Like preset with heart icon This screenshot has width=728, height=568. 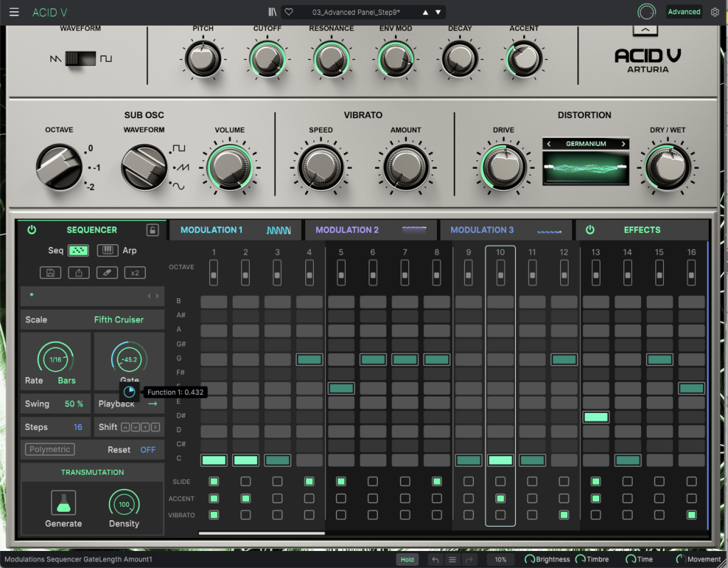pyautogui.click(x=288, y=12)
